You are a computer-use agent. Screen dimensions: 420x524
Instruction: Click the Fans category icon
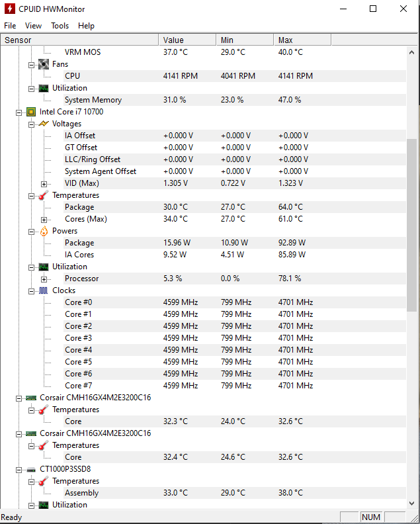[x=43, y=64]
